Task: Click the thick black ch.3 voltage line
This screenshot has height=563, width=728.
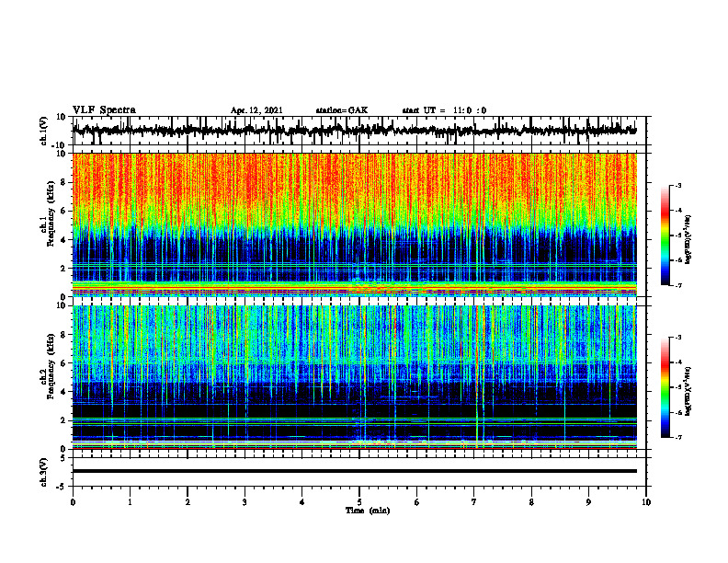Action: (354, 471)
